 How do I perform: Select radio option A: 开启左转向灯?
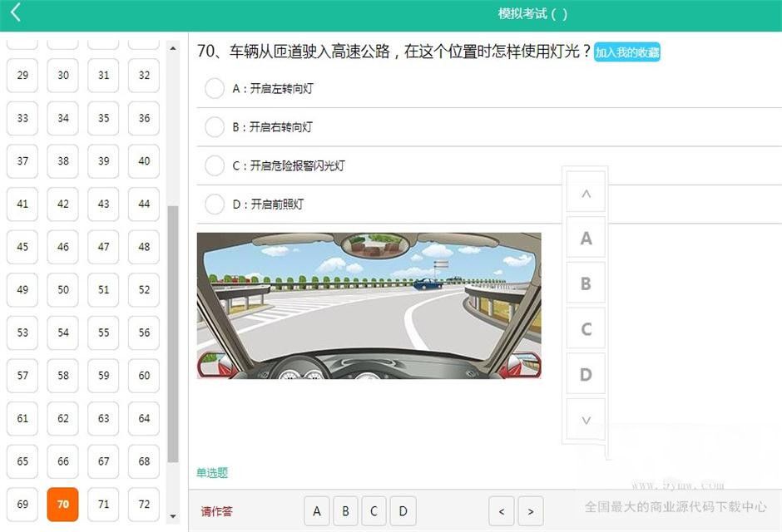click(x=215, y=88)
